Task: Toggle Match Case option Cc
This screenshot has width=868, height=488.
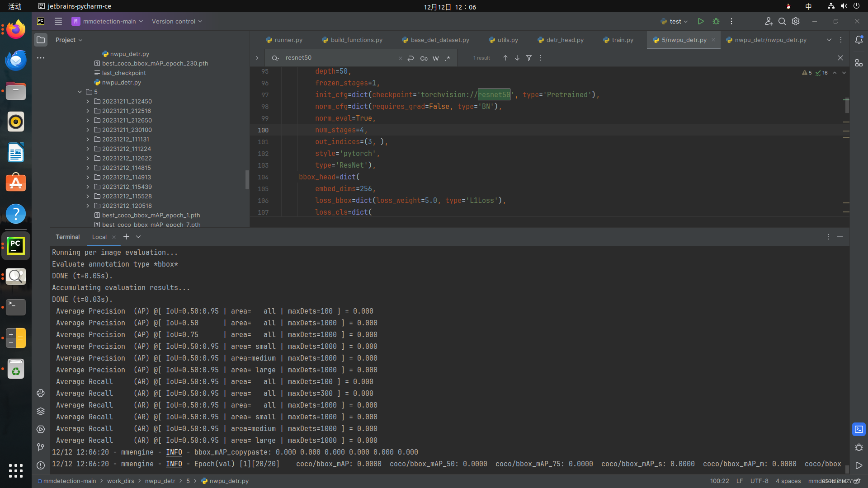Action: point(424,58)
